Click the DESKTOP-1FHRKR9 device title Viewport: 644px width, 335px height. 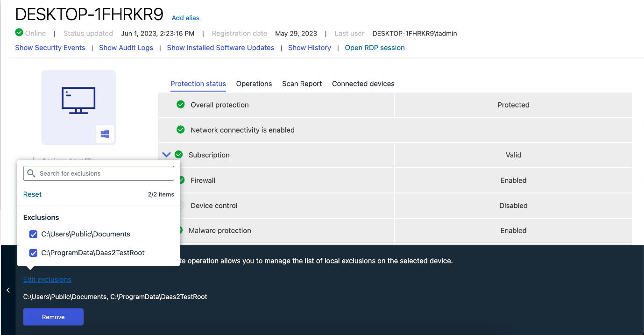coord(89,15)
